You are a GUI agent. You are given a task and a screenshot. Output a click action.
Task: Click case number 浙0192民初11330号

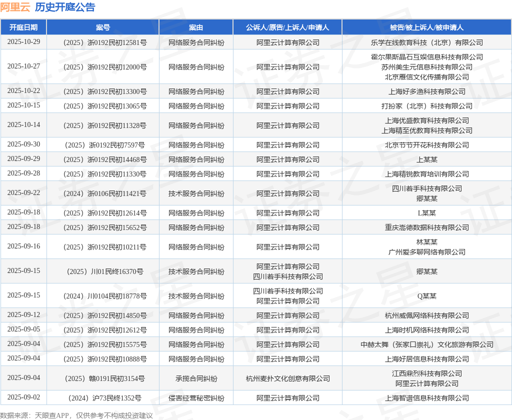coord(105,174)
